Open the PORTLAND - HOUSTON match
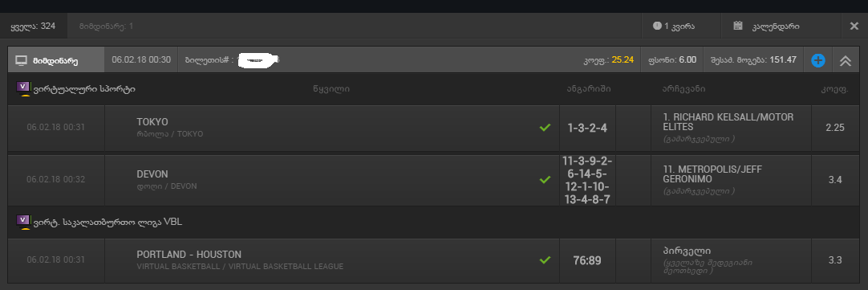The height and width of the screenshot is (290, 868). (189, 255)
